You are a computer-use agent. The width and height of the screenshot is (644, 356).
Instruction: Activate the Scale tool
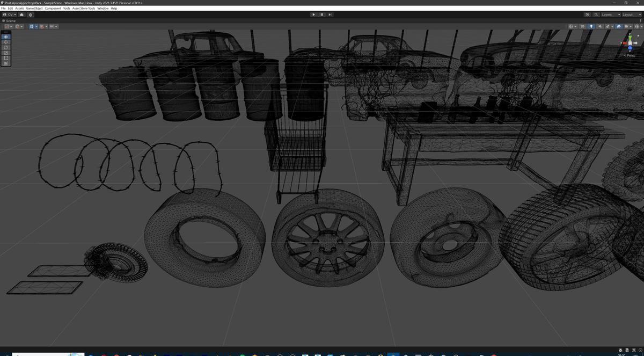pyautogui.click(x=6, y=53)
